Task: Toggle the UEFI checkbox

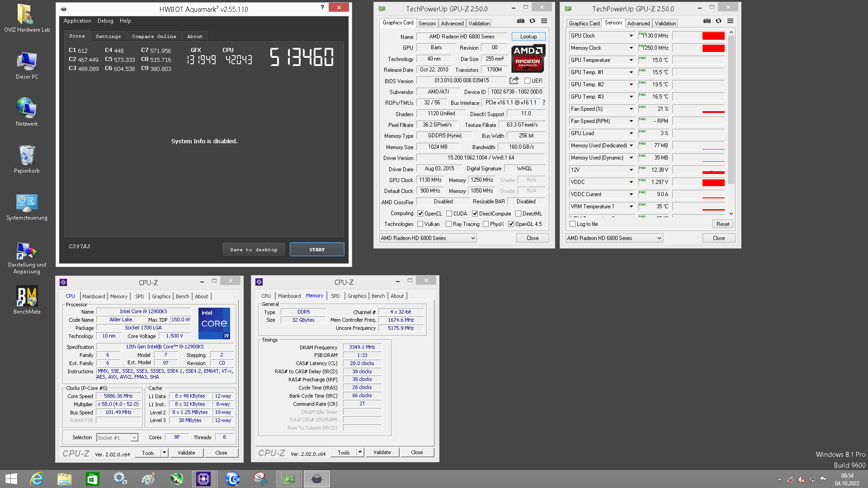Action: (x=527, y=81)
